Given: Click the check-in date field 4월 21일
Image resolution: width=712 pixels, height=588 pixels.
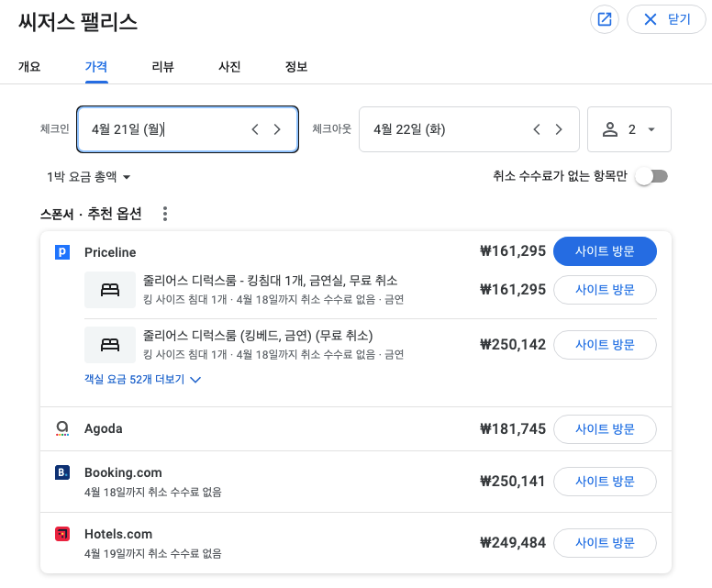Looking at the screenshot, I should [187, 129].
